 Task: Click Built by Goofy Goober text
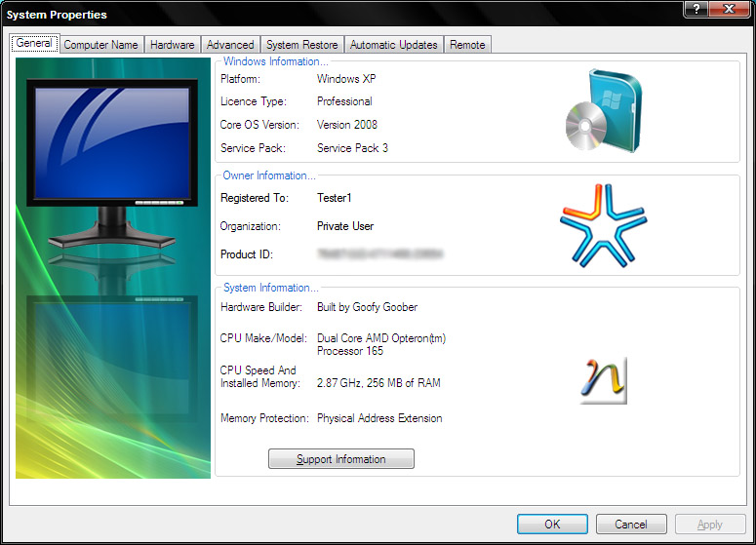[367, 307]
